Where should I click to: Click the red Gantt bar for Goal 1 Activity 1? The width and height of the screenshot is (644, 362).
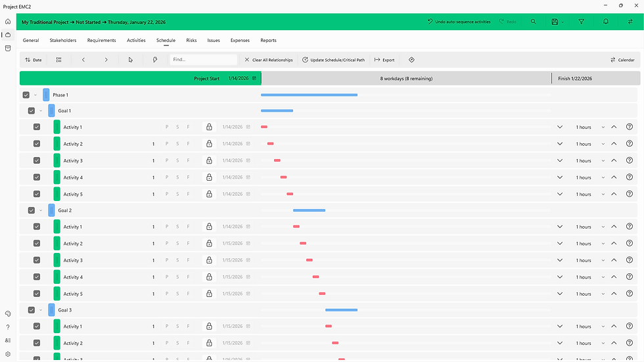coord(264,127)
